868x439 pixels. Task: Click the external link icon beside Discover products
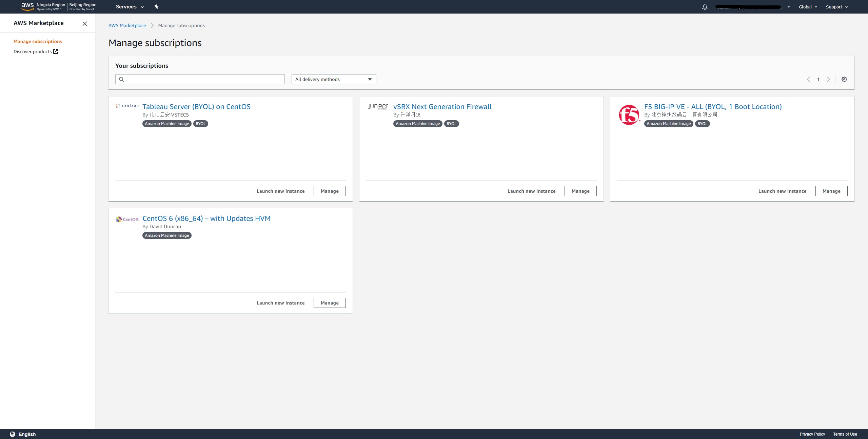[x=56, y=51]
